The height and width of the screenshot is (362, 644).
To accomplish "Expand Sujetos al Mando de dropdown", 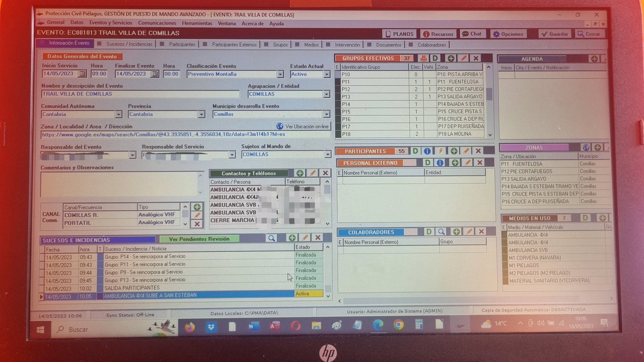I will click(328, 154).
